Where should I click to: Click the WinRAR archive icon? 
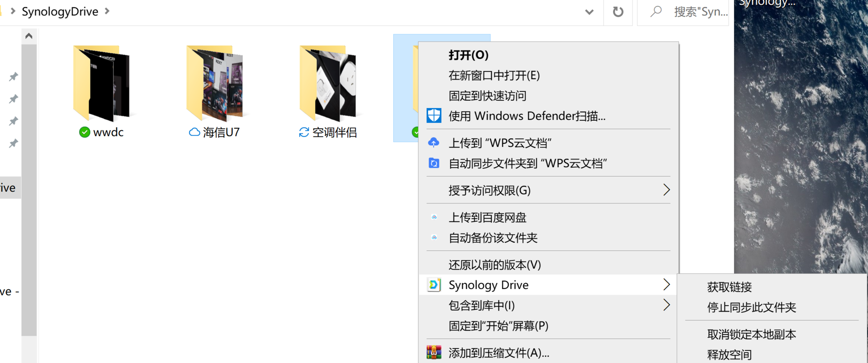[x=434, y=353]
